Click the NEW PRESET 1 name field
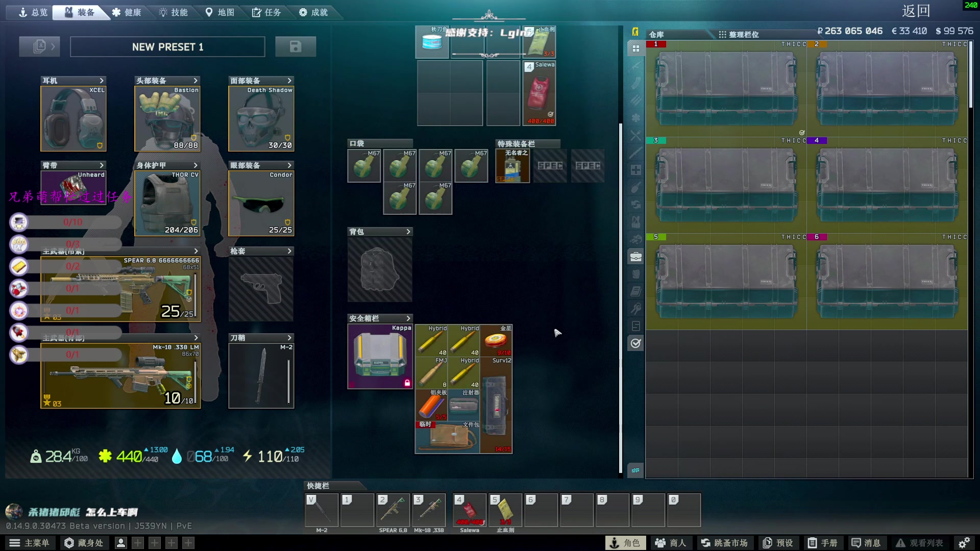The width and height of the screenshot is (980, 551). [x=167, y=46]
